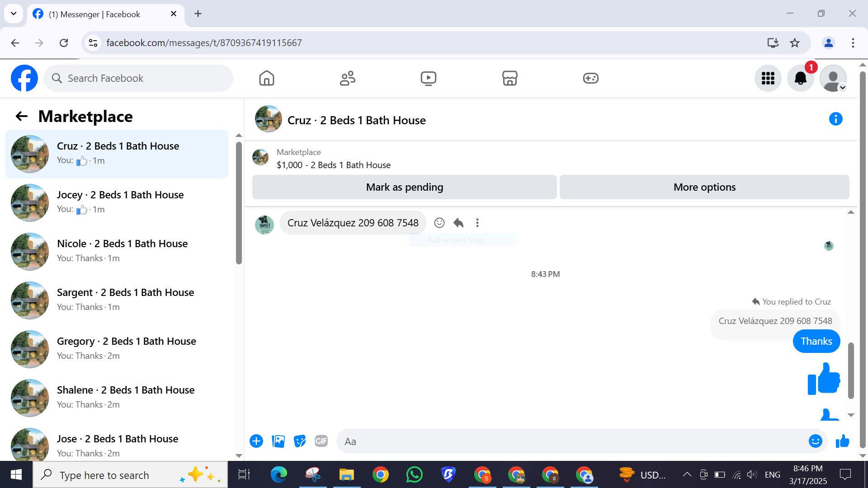The width and height of the screenshot is (868, 488).
Task: Click the chat messages scrollbar thumb
Action: coord(851,371)
